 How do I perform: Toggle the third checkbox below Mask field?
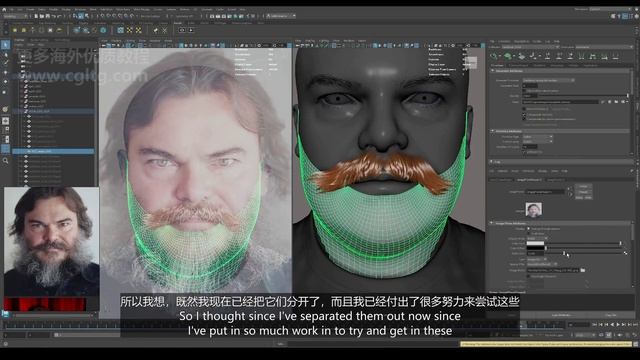(524, 119)
